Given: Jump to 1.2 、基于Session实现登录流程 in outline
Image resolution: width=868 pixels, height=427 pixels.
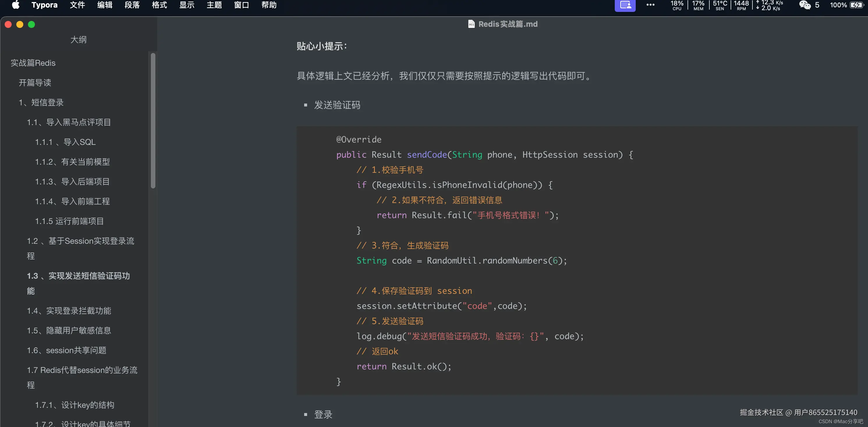Looking at the screenshot, I should [x=81, y=248].
